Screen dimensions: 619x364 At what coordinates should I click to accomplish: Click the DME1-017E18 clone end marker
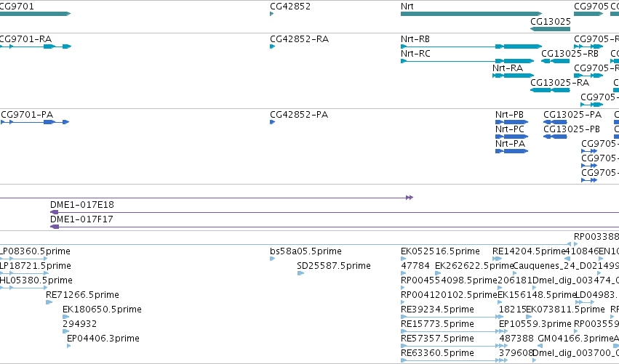coord(55,212)
